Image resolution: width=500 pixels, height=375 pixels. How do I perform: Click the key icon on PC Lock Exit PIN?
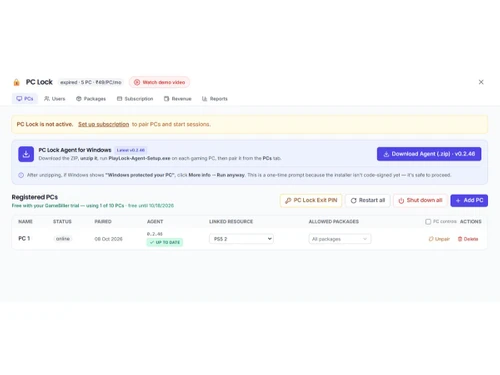tap(288, 200)
